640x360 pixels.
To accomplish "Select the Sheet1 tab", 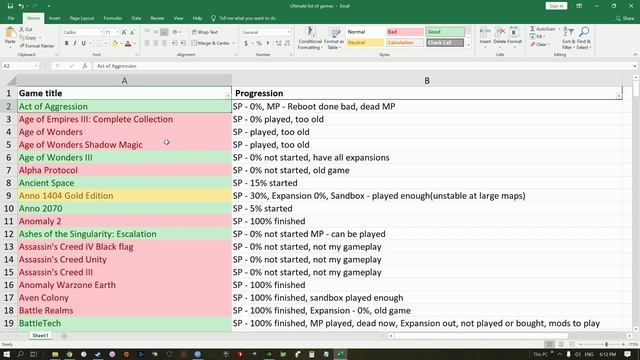I will tap(40, 336).
